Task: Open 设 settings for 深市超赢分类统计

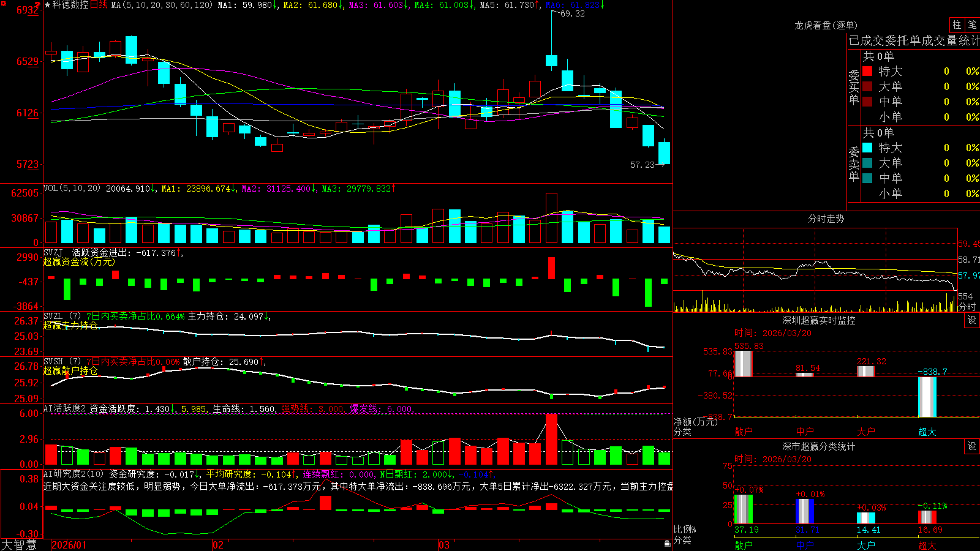Action: click(972, 446)
